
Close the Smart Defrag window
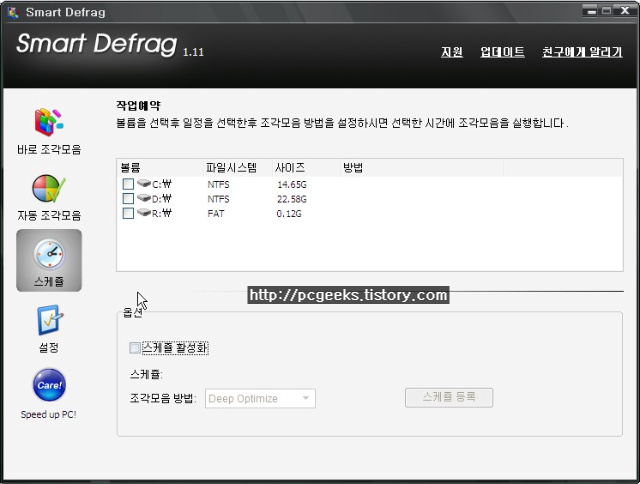pyautogui.click(x=625, y=11)
